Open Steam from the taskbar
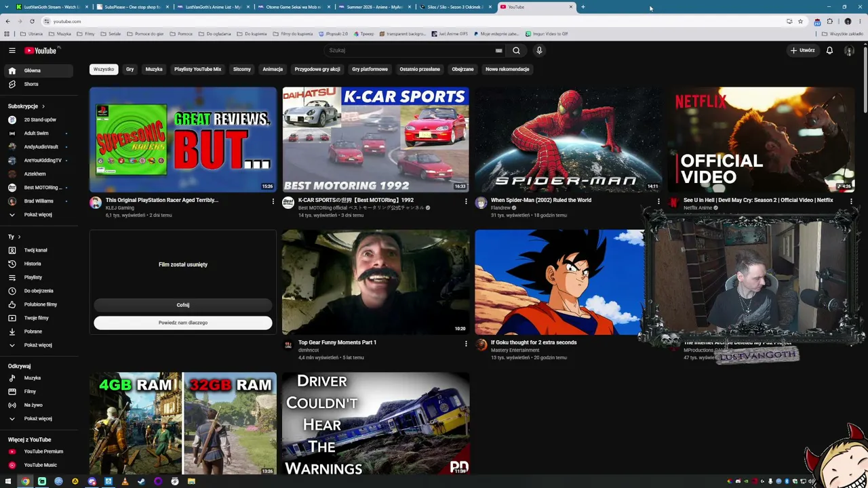This screenshot has height=488, width=868. pos(141,481)
